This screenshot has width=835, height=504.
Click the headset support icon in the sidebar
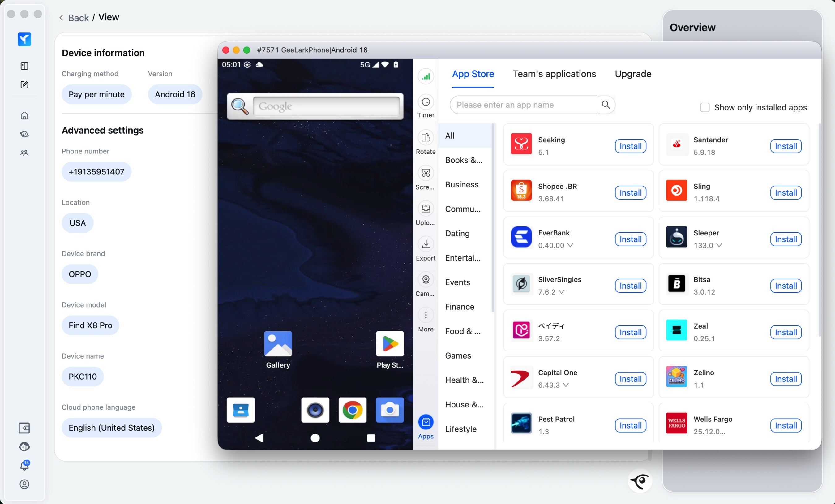point(24,447)
